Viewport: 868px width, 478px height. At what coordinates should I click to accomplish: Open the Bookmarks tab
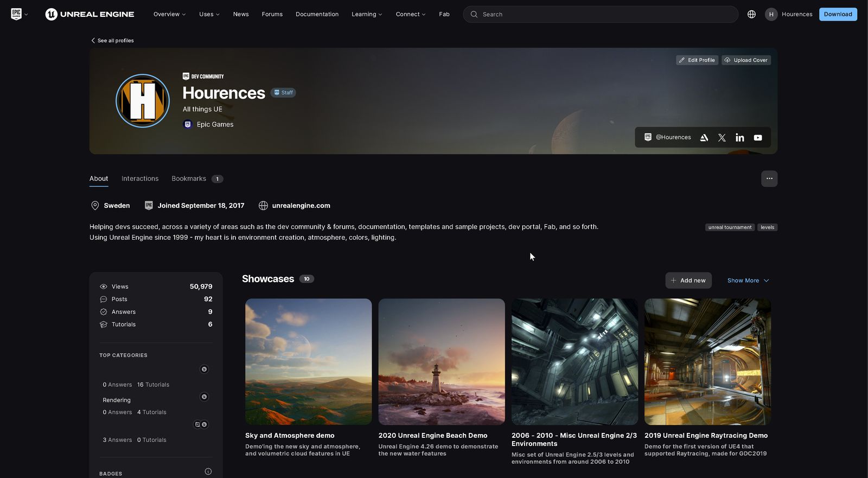pyautogui.click(x=189, y=179)
